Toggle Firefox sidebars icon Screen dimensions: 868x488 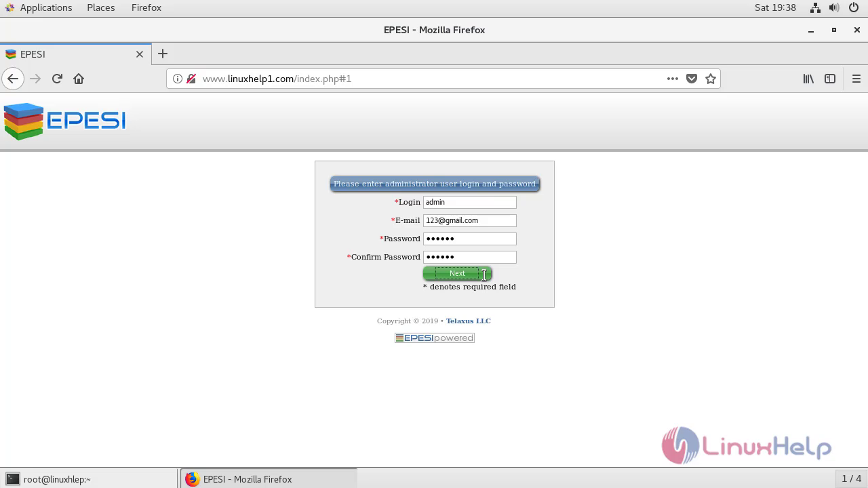point(830,79)
